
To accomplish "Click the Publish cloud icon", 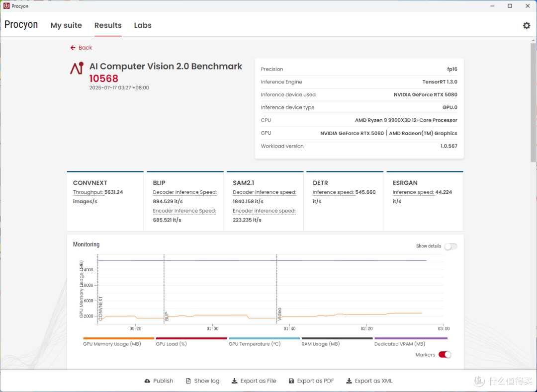I will [x=147, y=381].
